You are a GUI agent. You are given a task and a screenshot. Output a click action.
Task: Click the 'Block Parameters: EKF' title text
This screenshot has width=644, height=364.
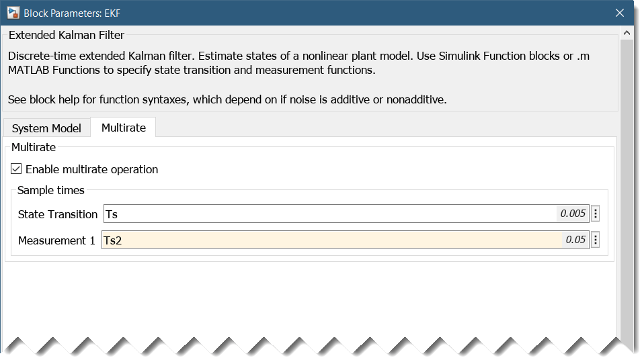(x=73, y=13)
